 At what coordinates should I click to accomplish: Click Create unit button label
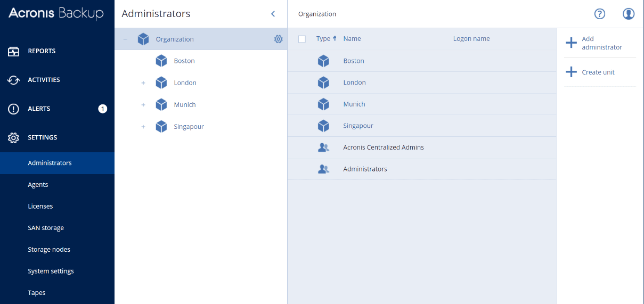[598, 72]
